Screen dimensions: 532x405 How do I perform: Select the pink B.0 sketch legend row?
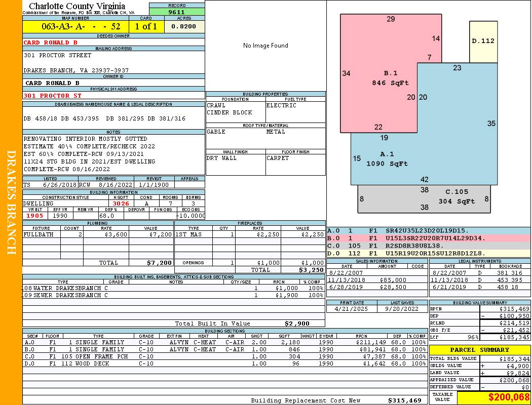[x=428, y=237]
